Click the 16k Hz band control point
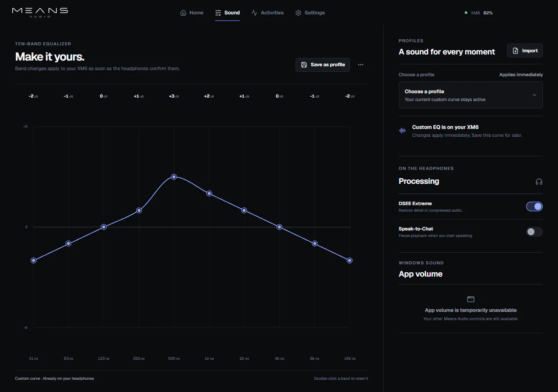This screenshot has width=558, height=392. (350, 260)
